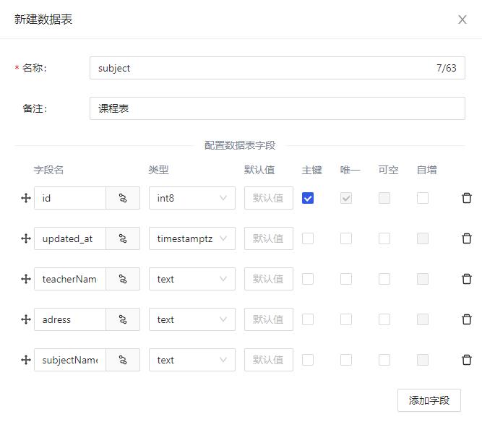This screenshot has height=448, width=482.
Task: Delete the id field row
Action: coord(467,198)
